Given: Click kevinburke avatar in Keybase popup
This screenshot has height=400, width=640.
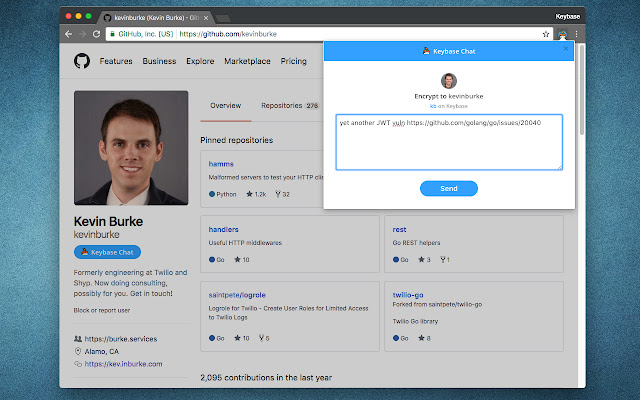Looking at the screenshot, I should 449,81.
